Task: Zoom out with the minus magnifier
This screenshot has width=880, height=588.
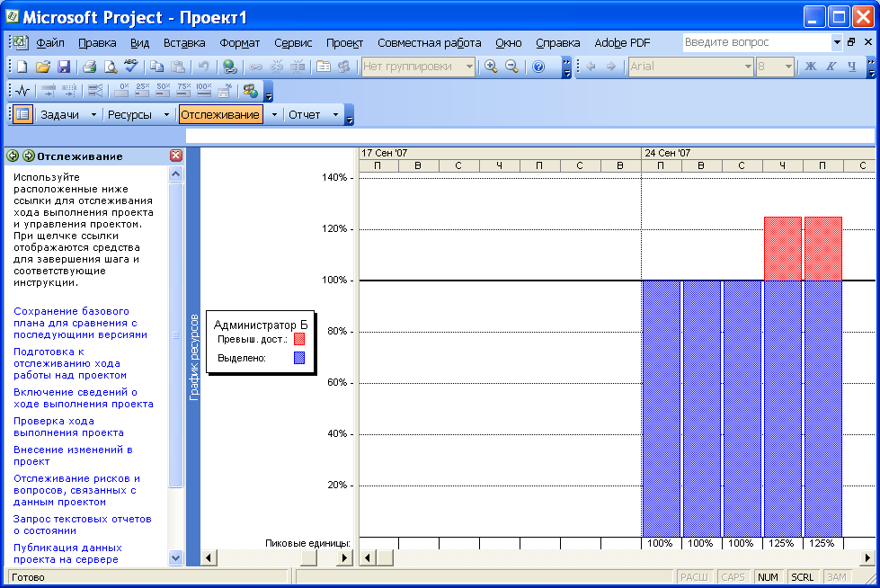Action: click(x=511, y=67)
